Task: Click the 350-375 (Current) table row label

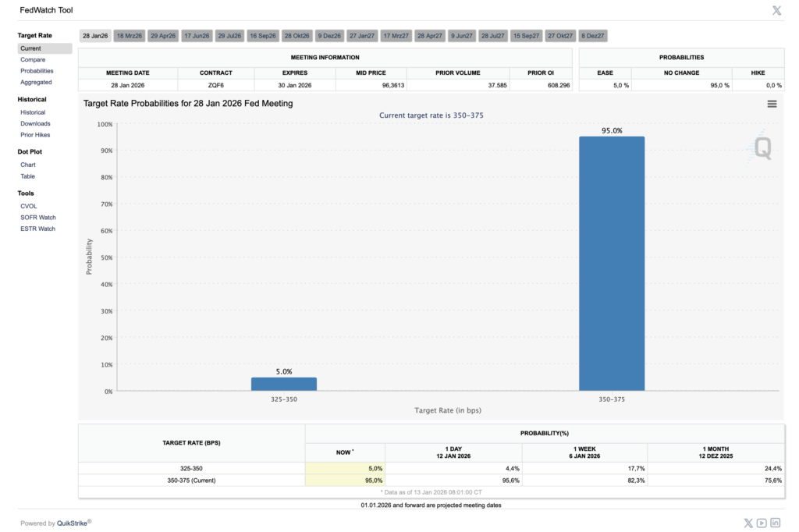Action: (x=192, y=480)
